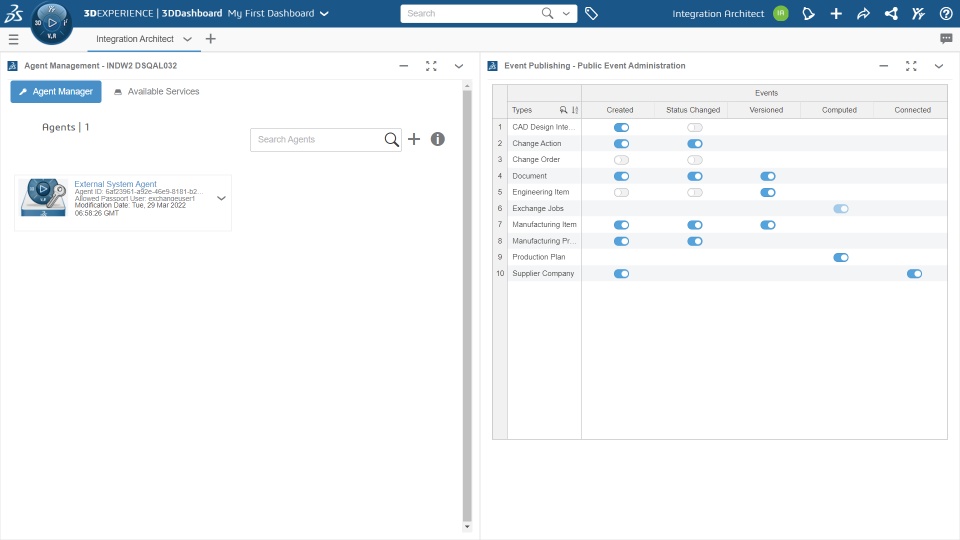Open the help question mark icon
The width and height of the screenshot is (960, 540).
pyautogui.click(x=946, y=13)
